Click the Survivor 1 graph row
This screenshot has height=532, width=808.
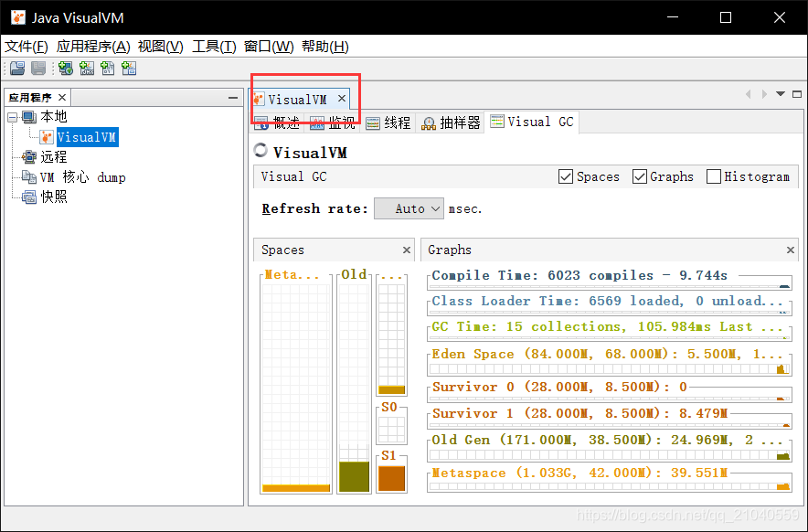tap(610, 418)
